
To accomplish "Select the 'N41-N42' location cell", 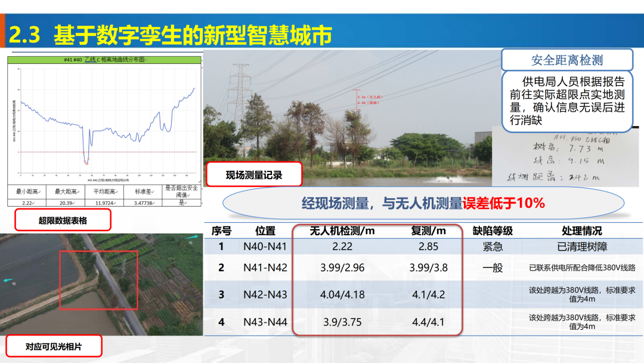I will point(265,267).
